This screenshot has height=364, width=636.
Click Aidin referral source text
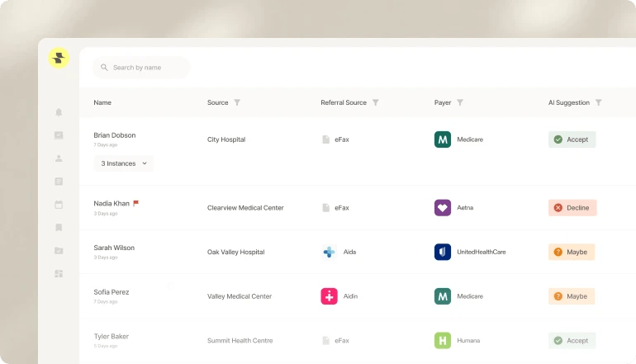point(350,296)
